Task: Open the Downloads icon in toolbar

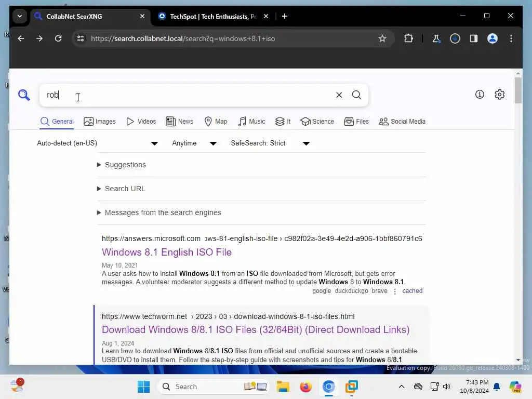Action: pos(455,38)
